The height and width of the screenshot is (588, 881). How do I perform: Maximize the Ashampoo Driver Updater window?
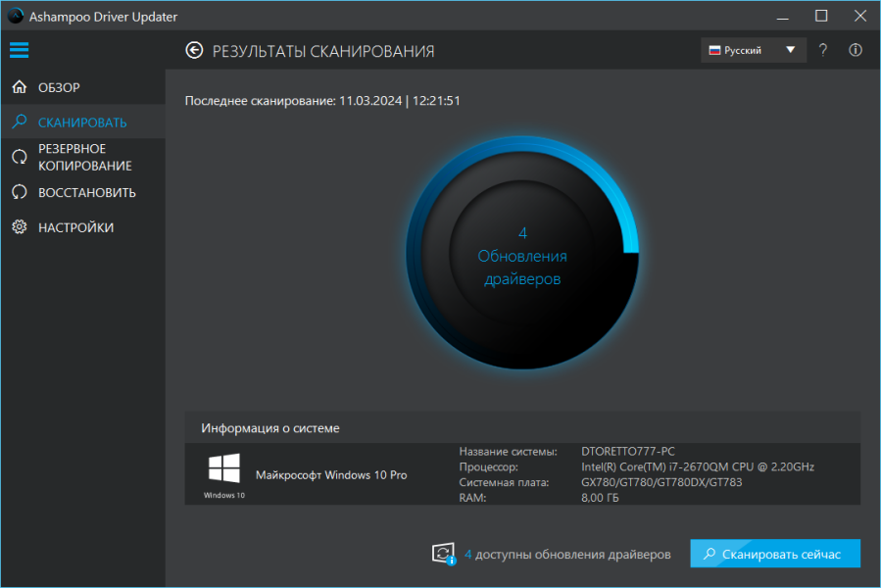[821, 17]
